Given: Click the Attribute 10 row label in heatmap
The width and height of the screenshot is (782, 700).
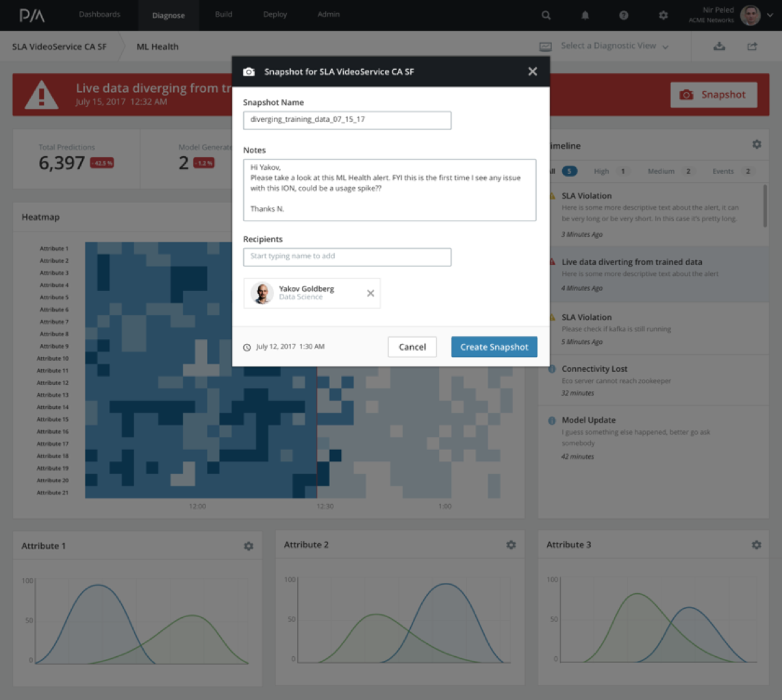Looking at the screenshot, I should click(52, 358).
